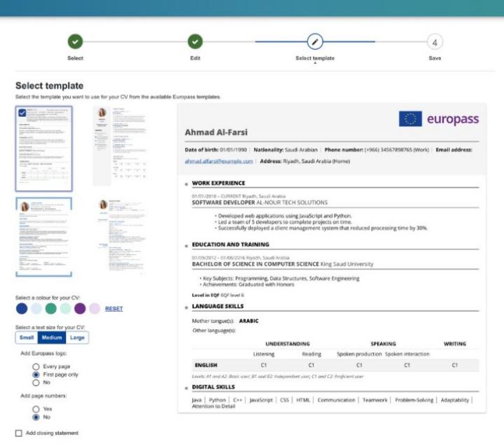This screenshot has height=446, width=504.
Task: Click the checkmark on first template thumbnail
Action: pyautogui.click(x=22, y=113)
